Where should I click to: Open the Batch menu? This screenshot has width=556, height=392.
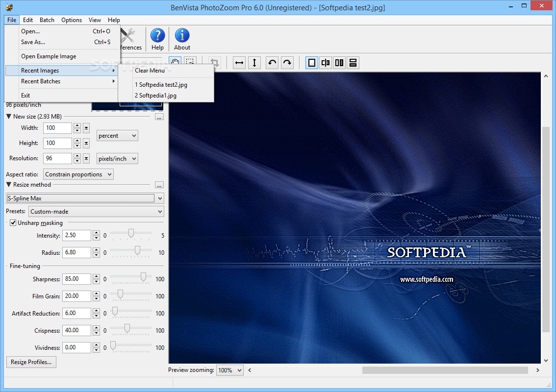(47, 20)
